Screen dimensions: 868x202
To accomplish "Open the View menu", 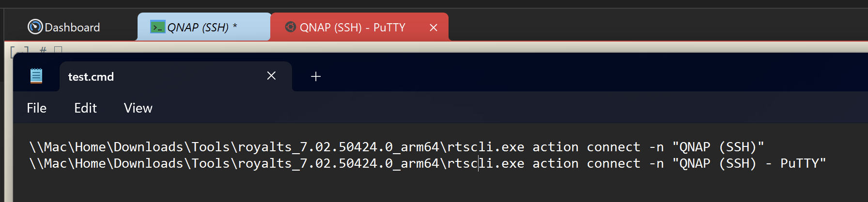I will pos(138,108).
